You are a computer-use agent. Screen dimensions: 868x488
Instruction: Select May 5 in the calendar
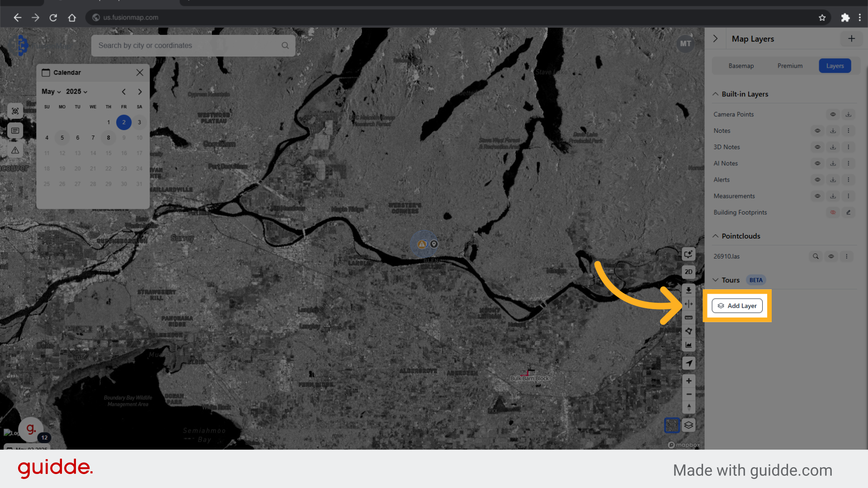tap(62, 138)
